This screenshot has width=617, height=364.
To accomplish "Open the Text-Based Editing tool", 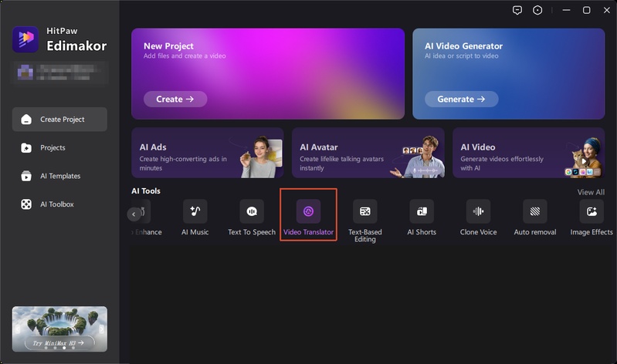I will [365, 221].
